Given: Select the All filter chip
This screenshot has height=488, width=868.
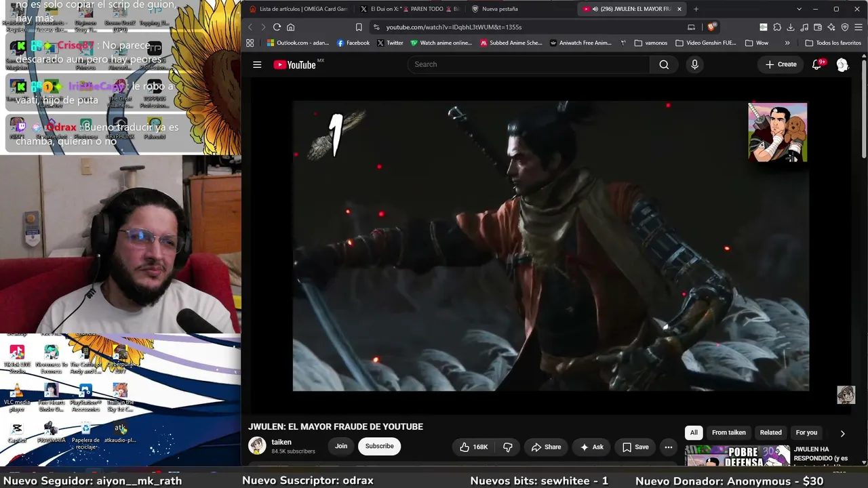Looking at the screenshot, I should [694, 432].
